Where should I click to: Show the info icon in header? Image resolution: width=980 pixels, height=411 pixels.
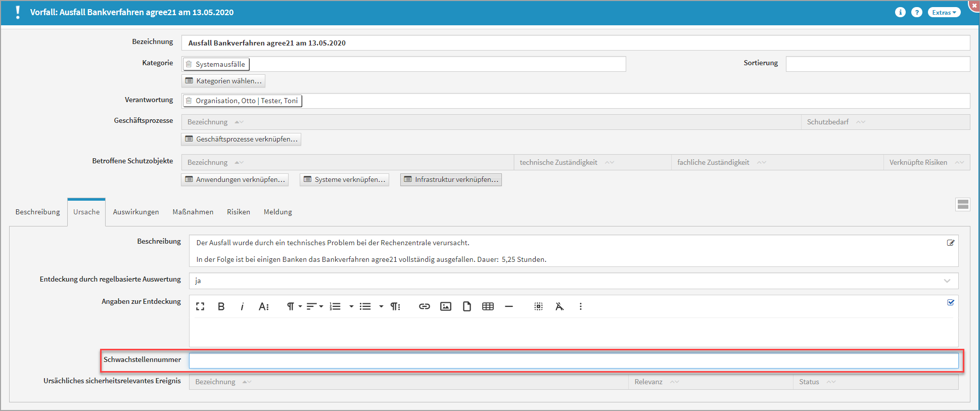pyautogui.click(x=900, y=12)
